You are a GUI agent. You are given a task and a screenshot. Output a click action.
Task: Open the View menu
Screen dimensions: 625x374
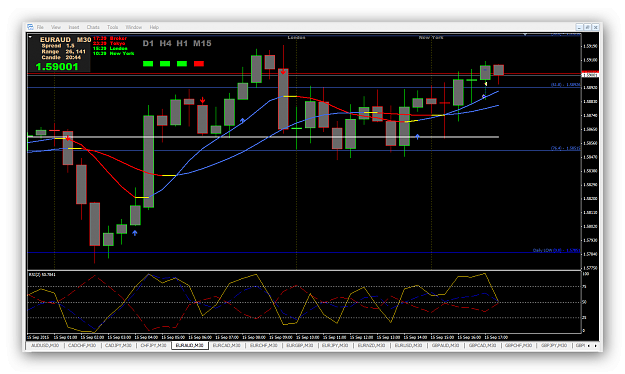pos(56,27)
